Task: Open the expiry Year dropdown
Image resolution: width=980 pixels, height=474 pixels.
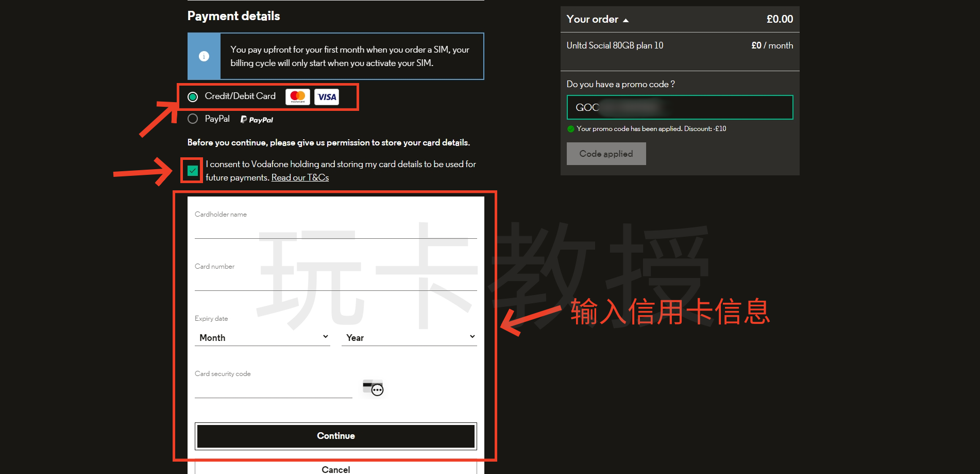Action: click(409, 337)
